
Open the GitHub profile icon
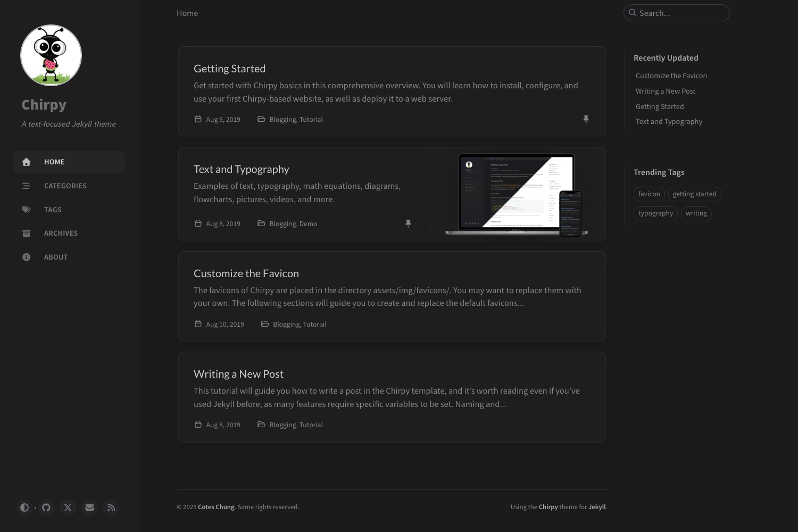click(46, 508)
